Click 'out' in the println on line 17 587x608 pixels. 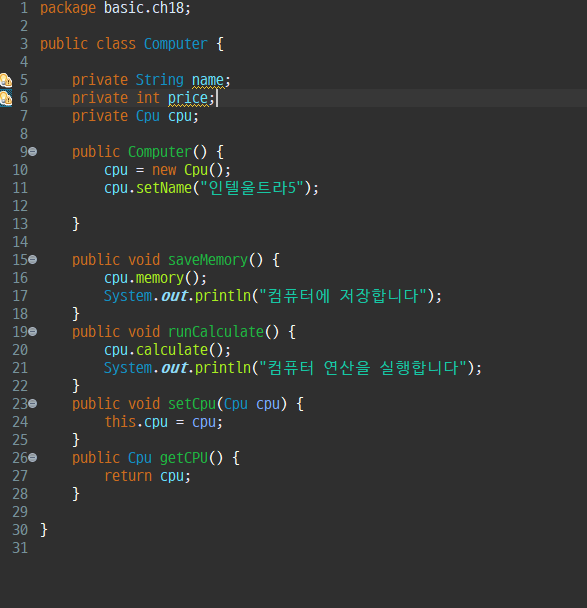174,296
